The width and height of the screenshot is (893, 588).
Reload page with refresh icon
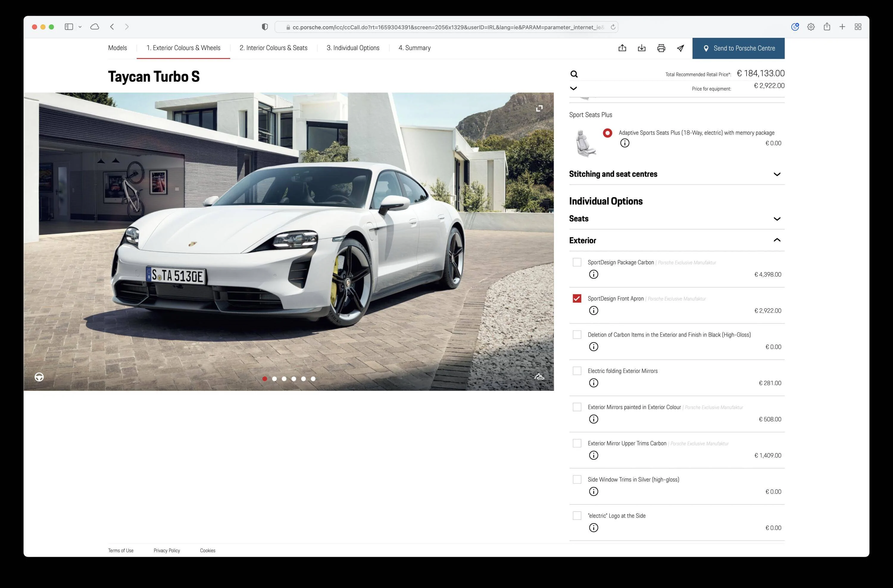pos(613,27)
